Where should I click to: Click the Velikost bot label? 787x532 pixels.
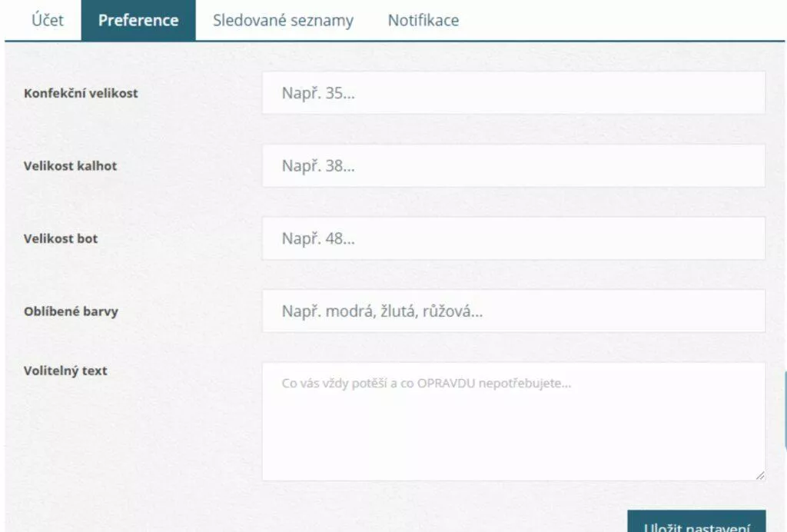61,238
